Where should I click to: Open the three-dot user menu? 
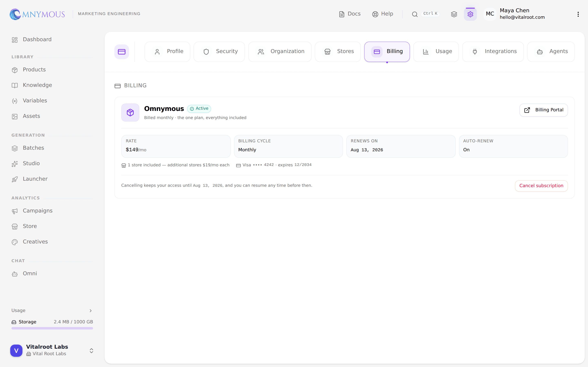tap(578, 14)
